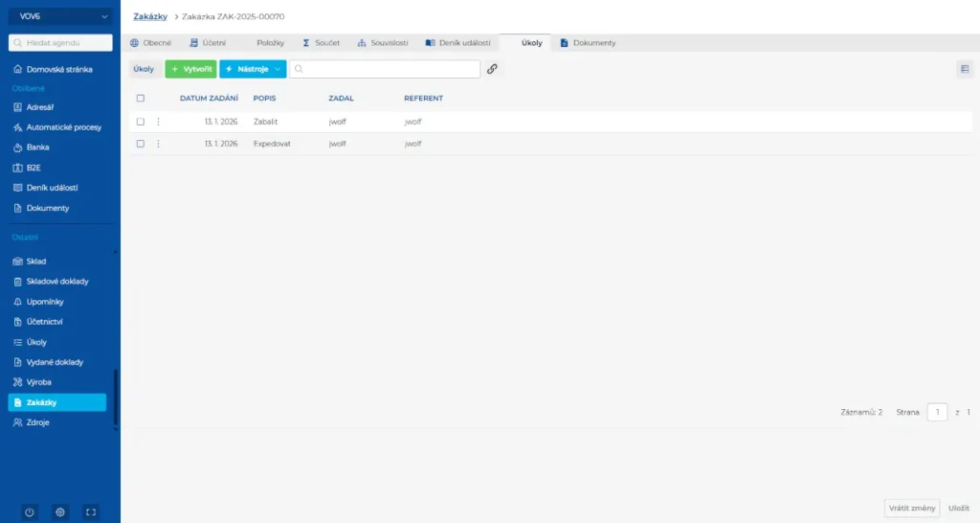The height and width of the screenshot is (523, 980).
Task: Click the green Vytvořit button
Action: (190, 69)
